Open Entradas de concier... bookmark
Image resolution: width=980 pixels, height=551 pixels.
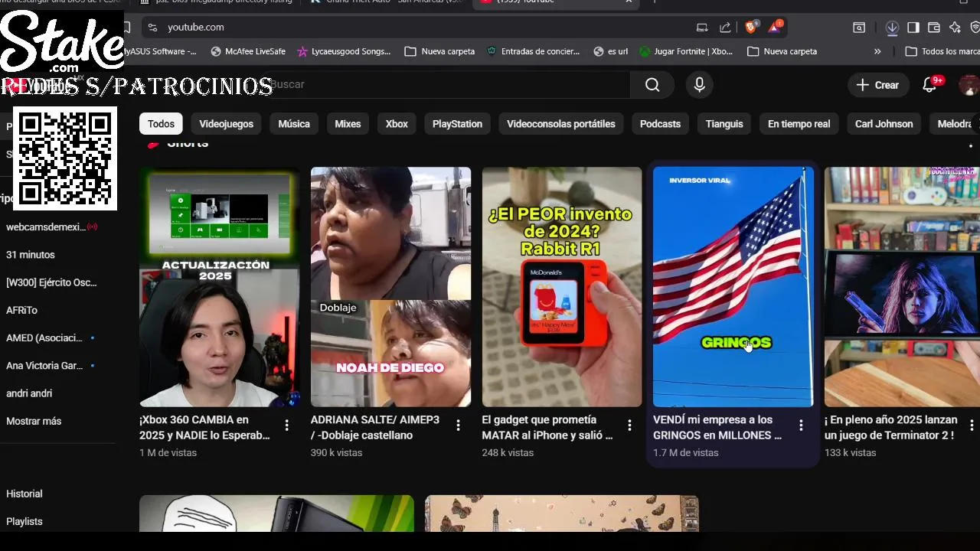[533, 51]
